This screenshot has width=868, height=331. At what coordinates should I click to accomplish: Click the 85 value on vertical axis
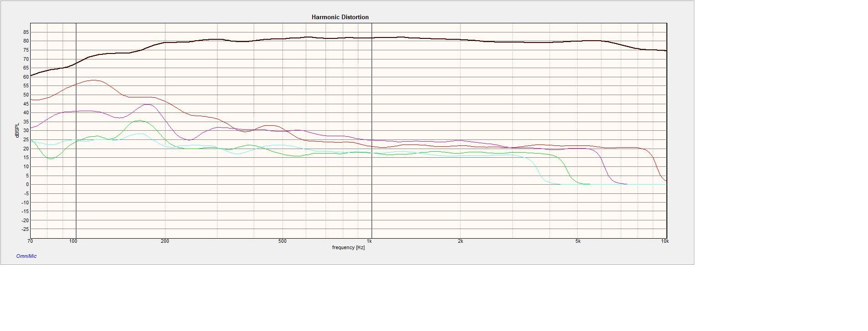[x=26, y=32]
